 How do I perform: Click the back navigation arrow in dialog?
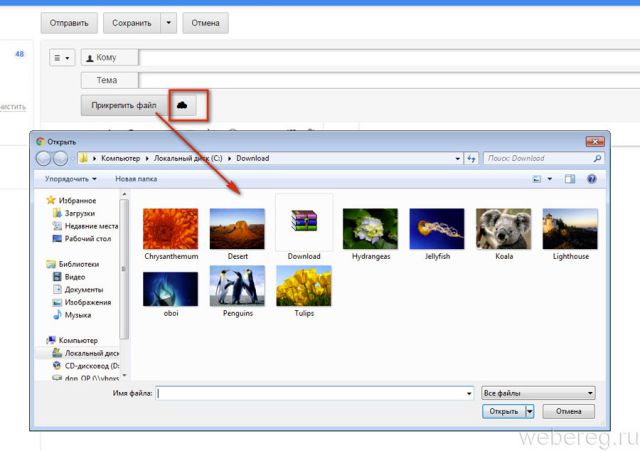(x=44, y=159)
